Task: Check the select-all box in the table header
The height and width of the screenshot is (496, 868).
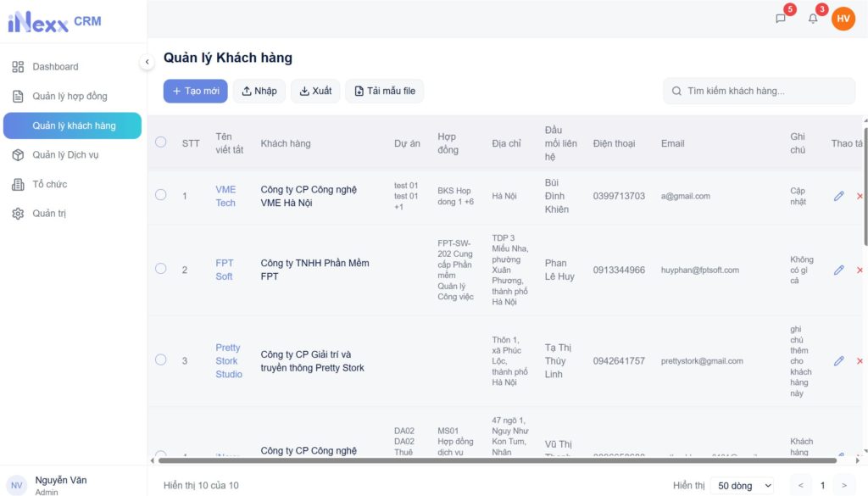Action: [160, 142]
